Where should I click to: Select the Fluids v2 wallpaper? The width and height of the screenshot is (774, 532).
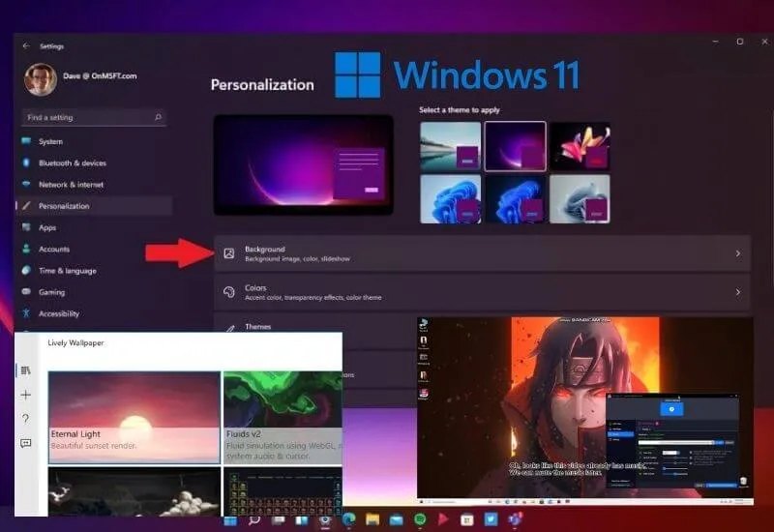click(x=283, y=418)
